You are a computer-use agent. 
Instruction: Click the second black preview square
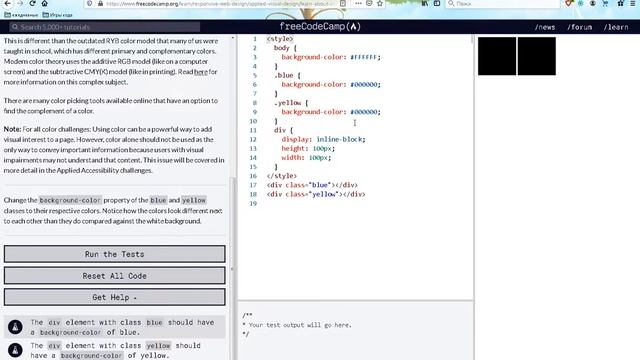[536, 56]
